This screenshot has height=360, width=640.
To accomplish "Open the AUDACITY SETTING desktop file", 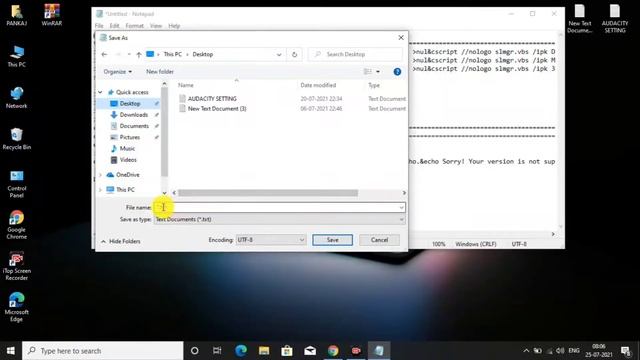I will [x=615, y=19].
